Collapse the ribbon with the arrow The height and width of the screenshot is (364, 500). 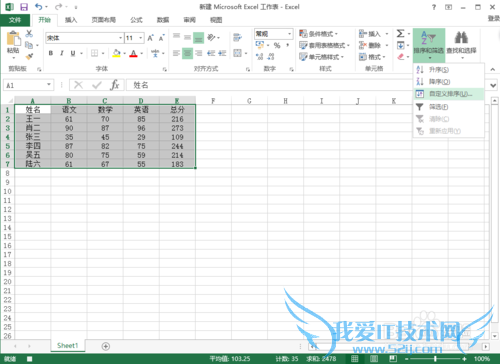click(493, 69)
